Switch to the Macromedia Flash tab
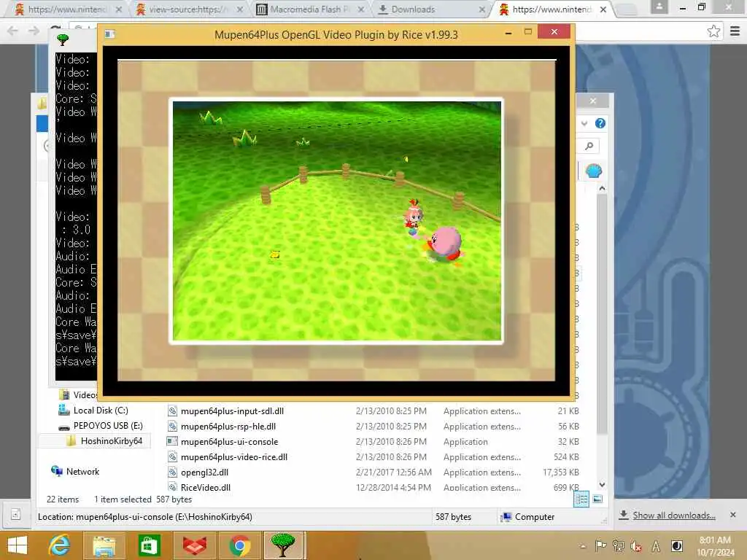Screen dimensions: 747x560 click(x=309, y=9)
